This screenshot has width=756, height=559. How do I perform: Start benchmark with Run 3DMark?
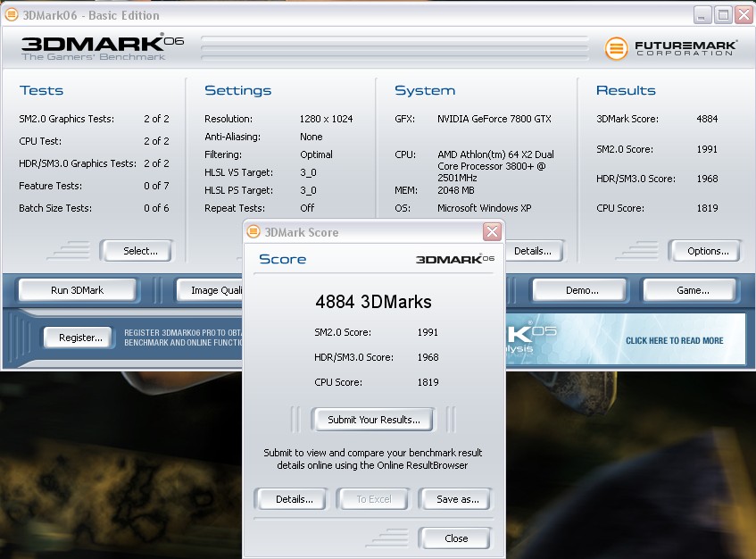click(77, 290)
